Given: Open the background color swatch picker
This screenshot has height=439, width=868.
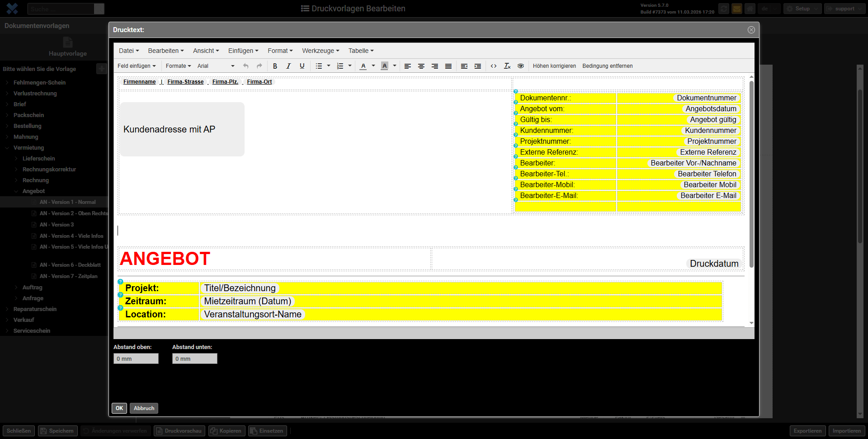Looking at the screenshot, I should click(395, 66).
